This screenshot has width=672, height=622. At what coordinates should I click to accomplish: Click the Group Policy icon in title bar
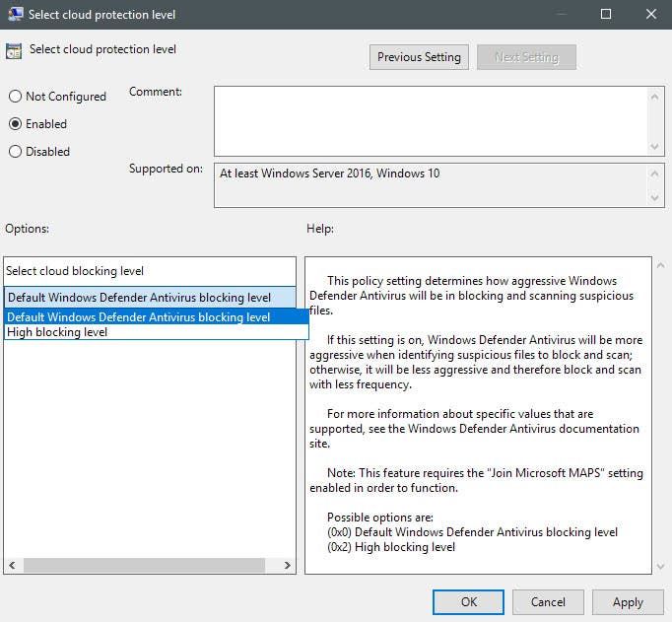(x=15, y=14)
